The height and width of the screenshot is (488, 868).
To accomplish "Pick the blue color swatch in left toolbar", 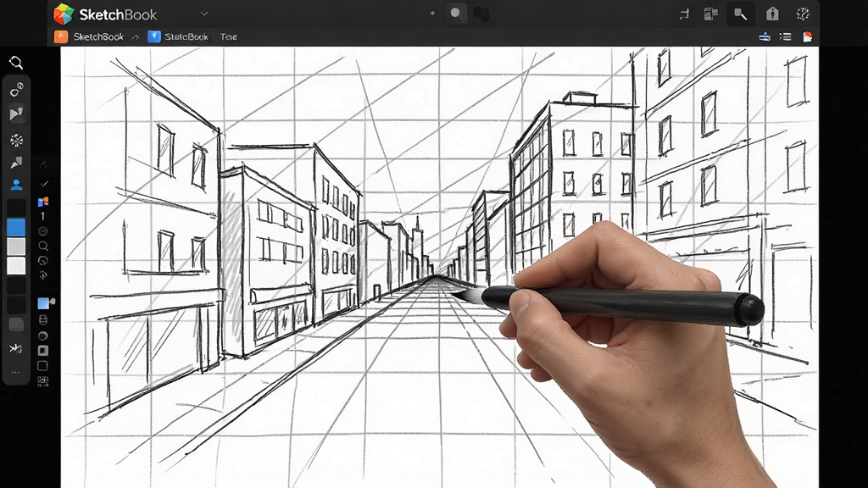I will [16, 227].
